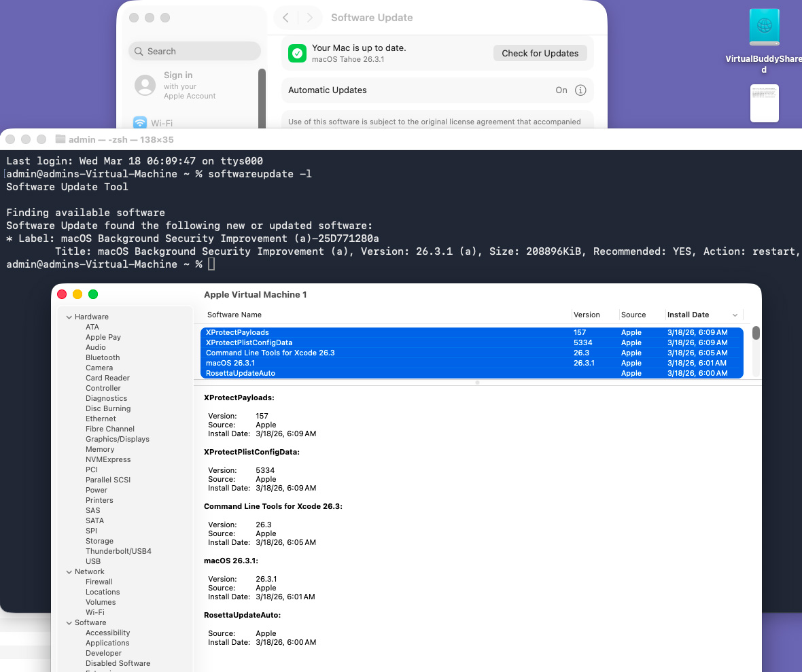This screenshot has height=672, width=802.
Task: Select Applications under Software
Action: coord(107,643)
